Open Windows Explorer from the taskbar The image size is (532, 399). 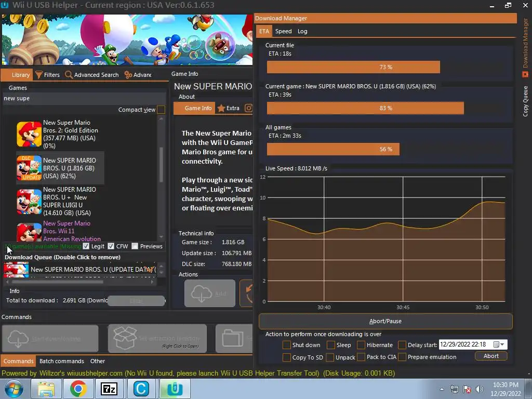click(x=46, y=389)
